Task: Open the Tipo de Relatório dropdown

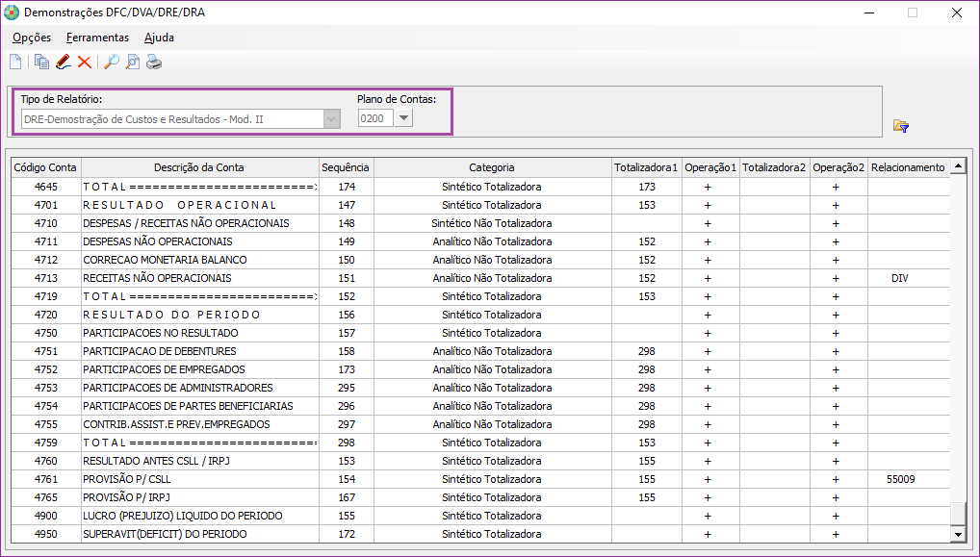Action: pyautogui.click(x=331, y=117)
